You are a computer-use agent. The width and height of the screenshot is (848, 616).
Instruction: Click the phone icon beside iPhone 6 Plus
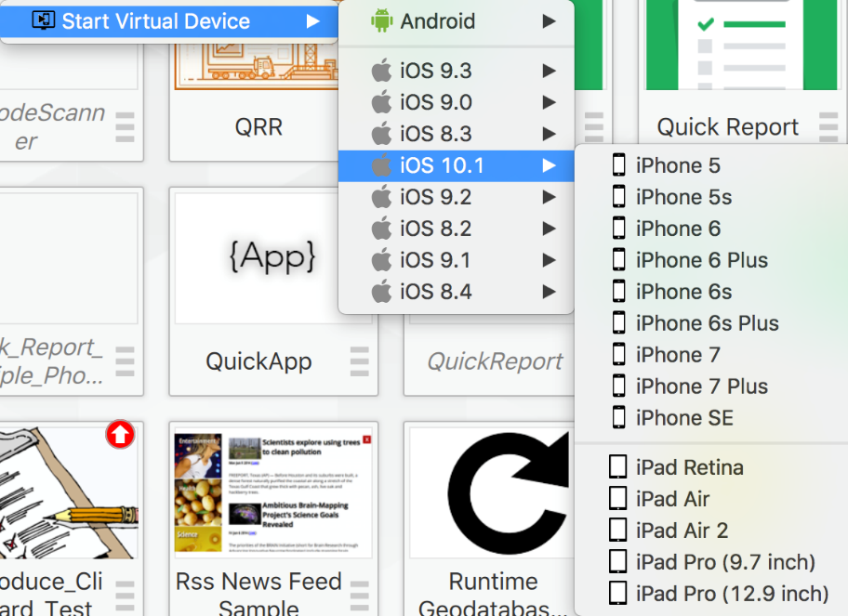coord(618,260)
